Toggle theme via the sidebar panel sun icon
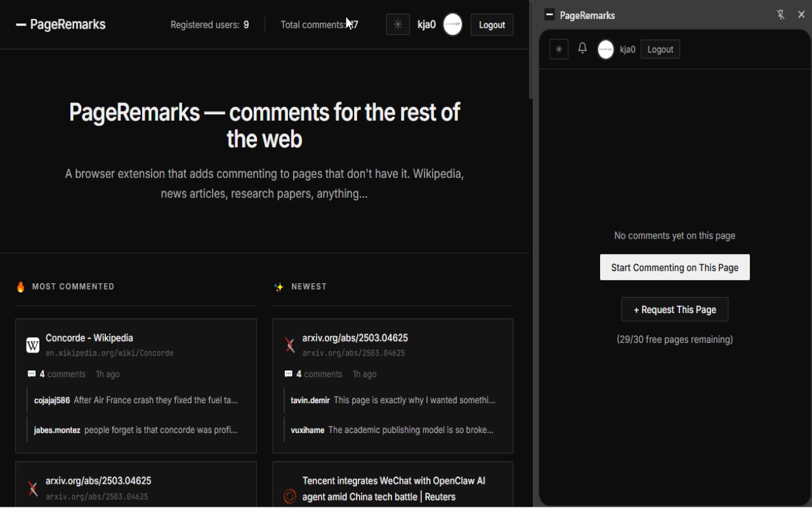The width and height of the screenshot is (812, 508). pyautogui.click(x=559, y=50)
